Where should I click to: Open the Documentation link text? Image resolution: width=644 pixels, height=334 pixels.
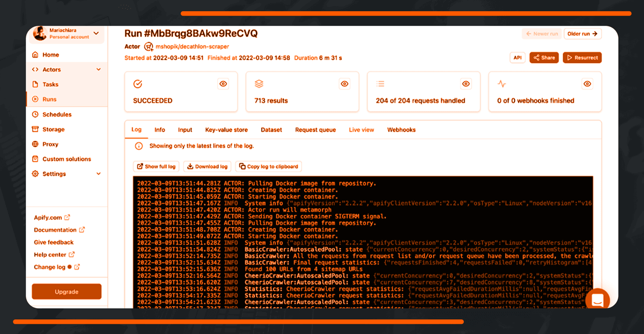[55, 230]
